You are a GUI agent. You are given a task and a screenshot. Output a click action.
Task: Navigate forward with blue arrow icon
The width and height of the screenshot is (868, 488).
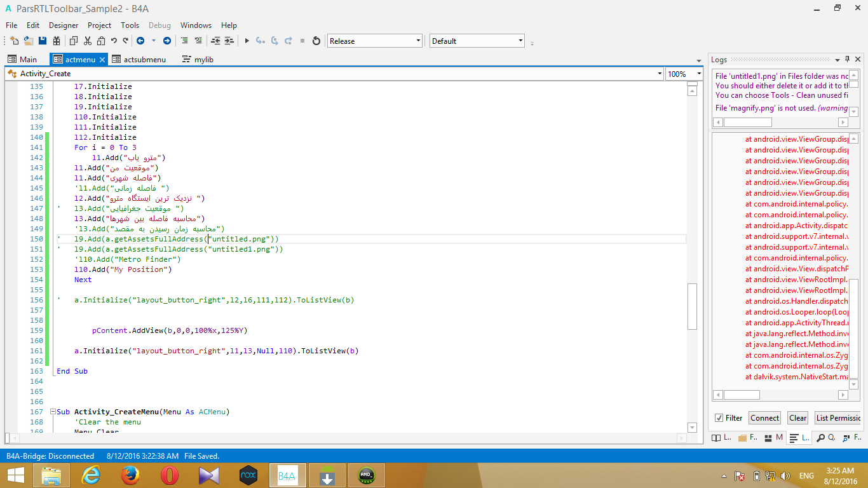167,41
